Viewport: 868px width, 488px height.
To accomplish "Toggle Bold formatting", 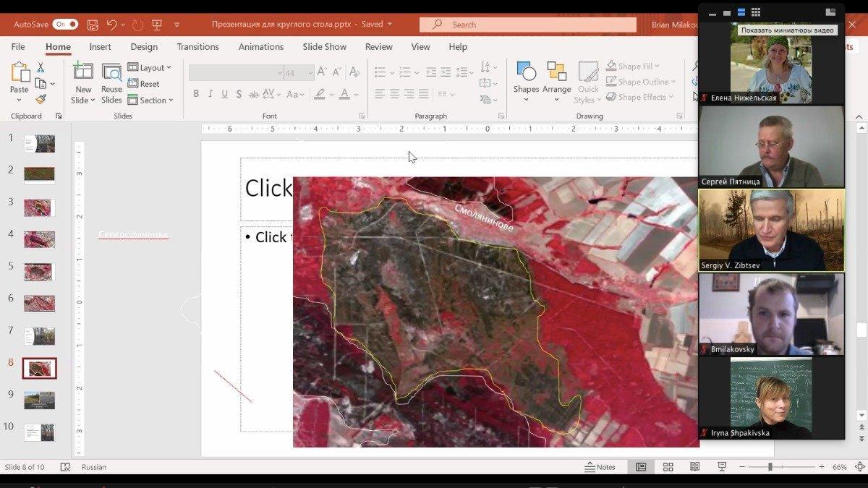I will pyautogui.click(x=196, y=94).
